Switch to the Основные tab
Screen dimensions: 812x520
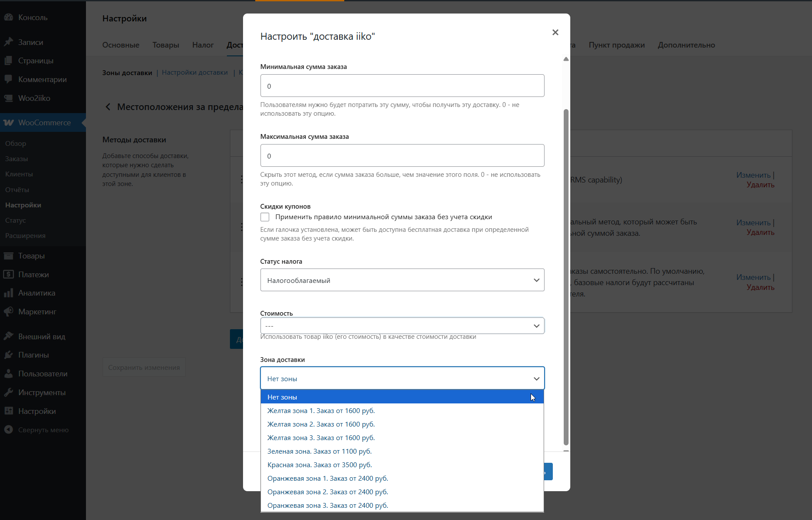pyautogui.click(x=121, y=45)
